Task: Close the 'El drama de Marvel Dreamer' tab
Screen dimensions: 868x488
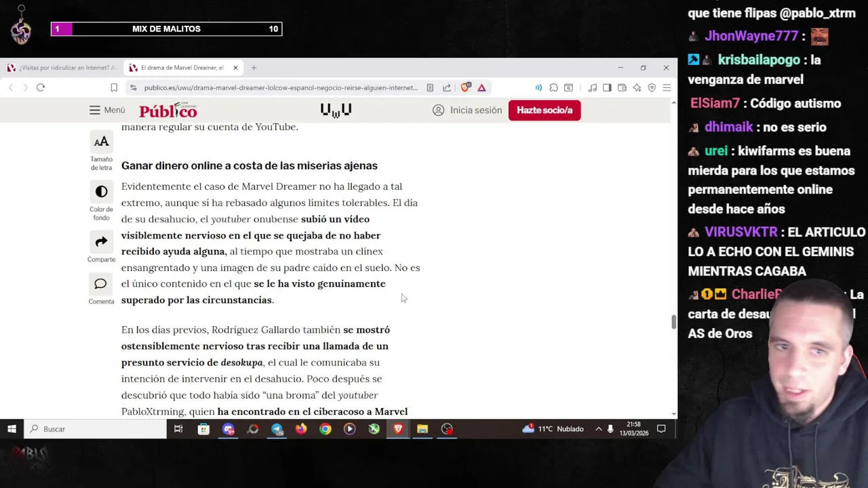Action: [x=235, y=68]
